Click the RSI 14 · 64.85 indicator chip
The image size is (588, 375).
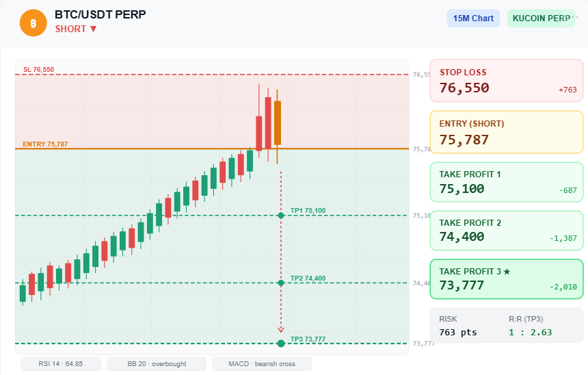[x=61, y=364]
